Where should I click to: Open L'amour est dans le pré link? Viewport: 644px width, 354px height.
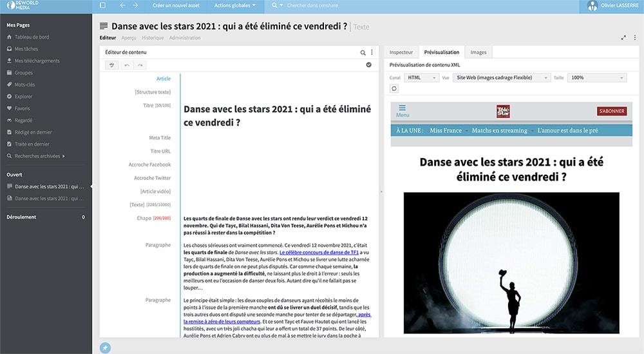coord(567,130)
